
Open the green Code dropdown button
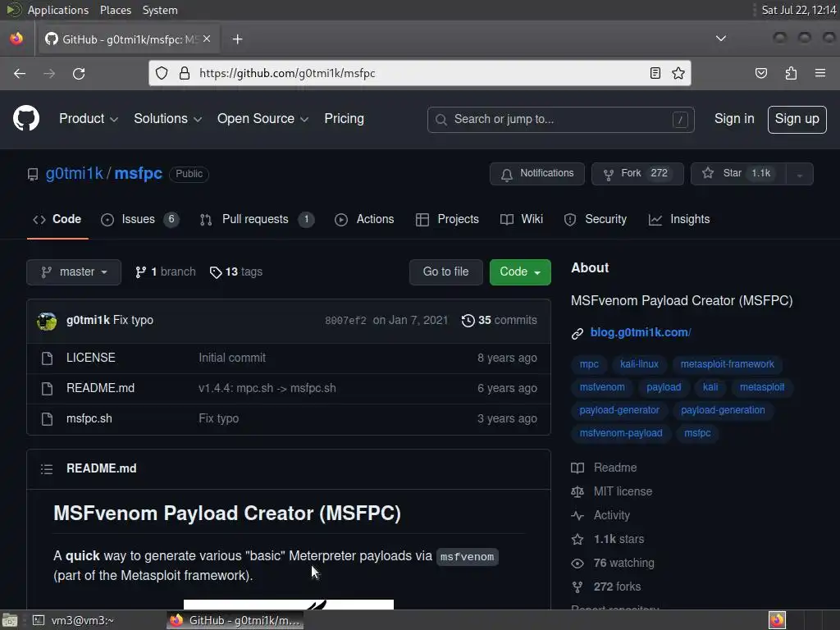point(519,272)
